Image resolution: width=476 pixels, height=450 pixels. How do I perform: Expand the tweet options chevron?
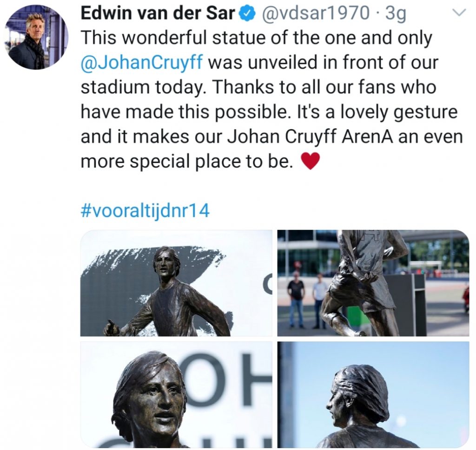click(x=458, y=13)
